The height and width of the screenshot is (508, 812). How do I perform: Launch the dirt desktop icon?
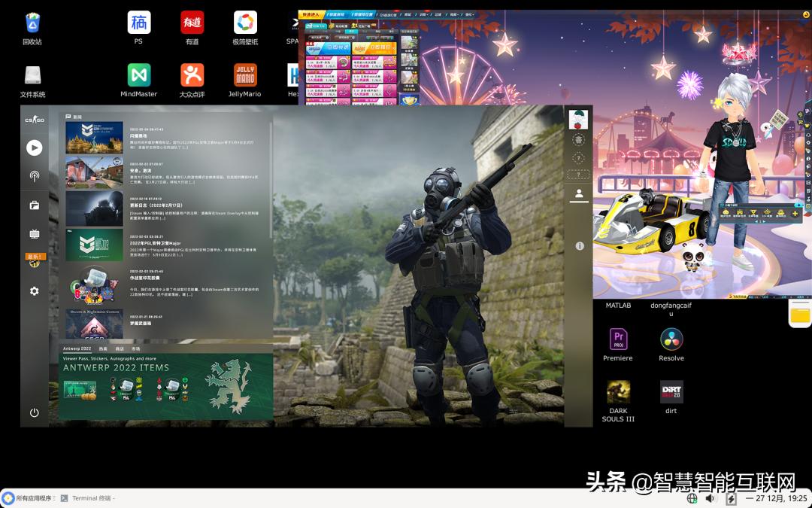671,397
